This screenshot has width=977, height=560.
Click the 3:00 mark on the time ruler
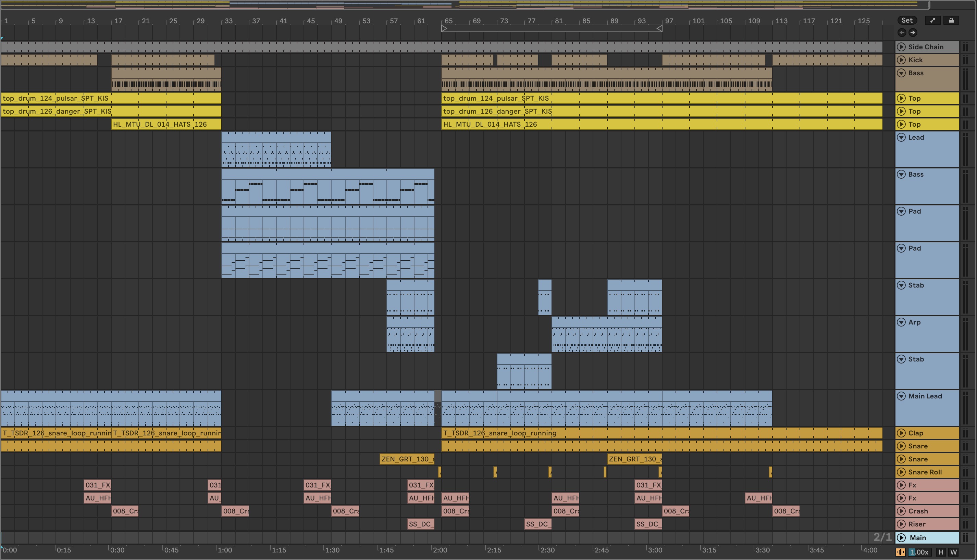(x=655, y=550)
